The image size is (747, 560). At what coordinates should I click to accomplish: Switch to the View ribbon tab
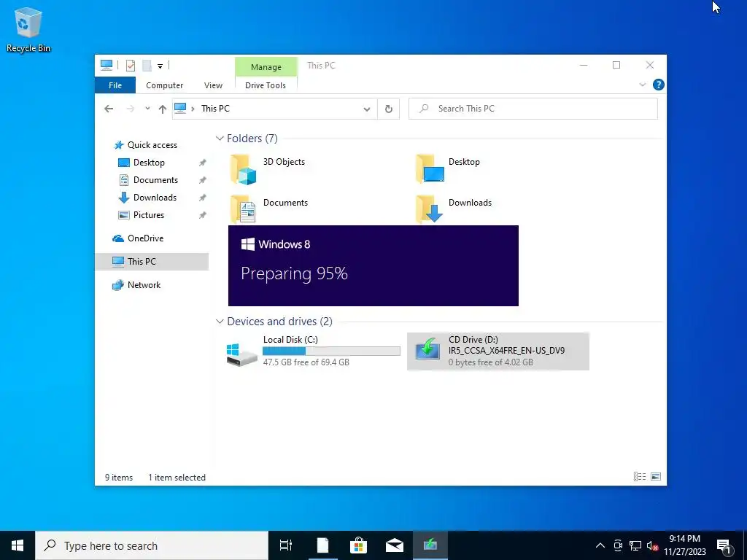click(x=213, y=85)
